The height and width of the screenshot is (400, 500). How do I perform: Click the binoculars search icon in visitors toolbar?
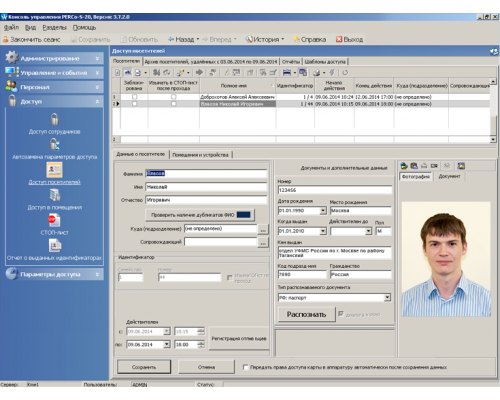coord(156,72)
